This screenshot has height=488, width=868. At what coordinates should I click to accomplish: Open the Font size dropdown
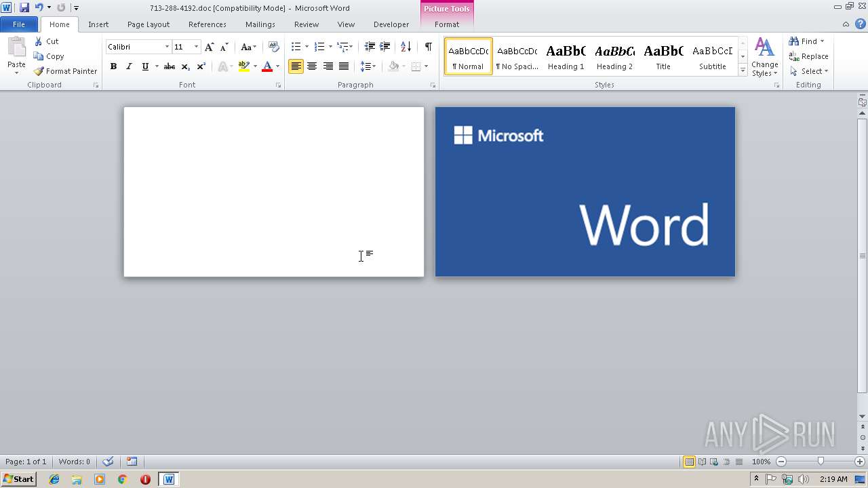pos(197,47)
